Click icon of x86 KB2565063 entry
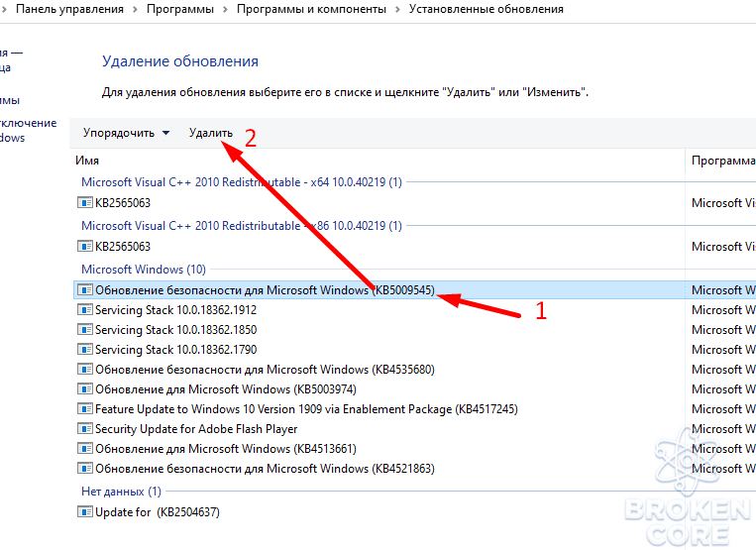Screen dimensions: 756x550 [x=85, y=247]
